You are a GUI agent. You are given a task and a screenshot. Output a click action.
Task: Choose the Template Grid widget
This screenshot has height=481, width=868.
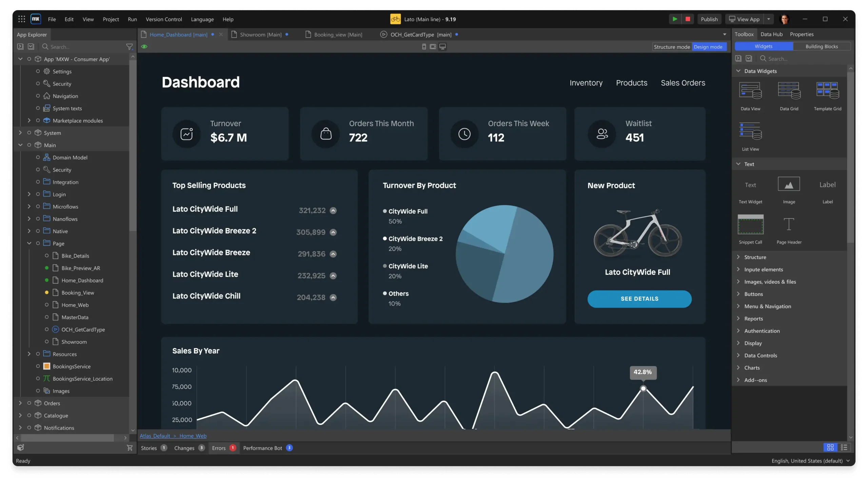pyautogui.click(x=827, y=91)
